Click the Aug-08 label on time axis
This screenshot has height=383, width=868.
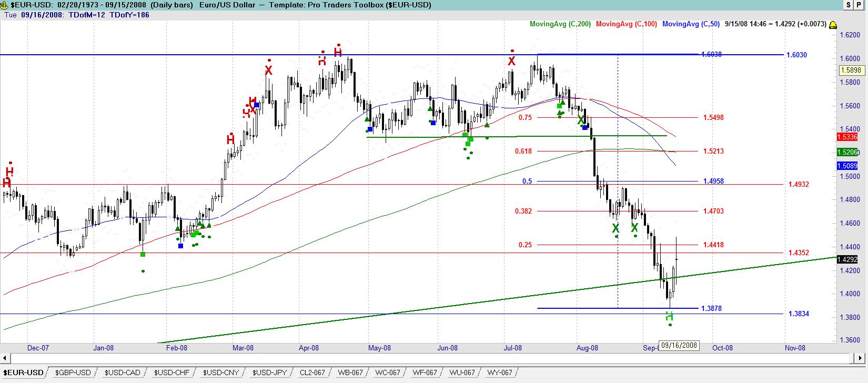click(587, 348)
